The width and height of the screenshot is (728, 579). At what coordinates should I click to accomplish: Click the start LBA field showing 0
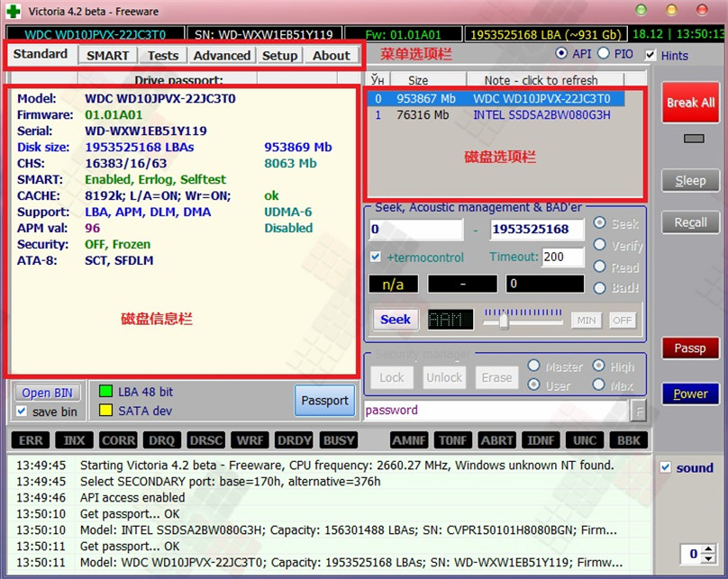click(x=416, y=230)
